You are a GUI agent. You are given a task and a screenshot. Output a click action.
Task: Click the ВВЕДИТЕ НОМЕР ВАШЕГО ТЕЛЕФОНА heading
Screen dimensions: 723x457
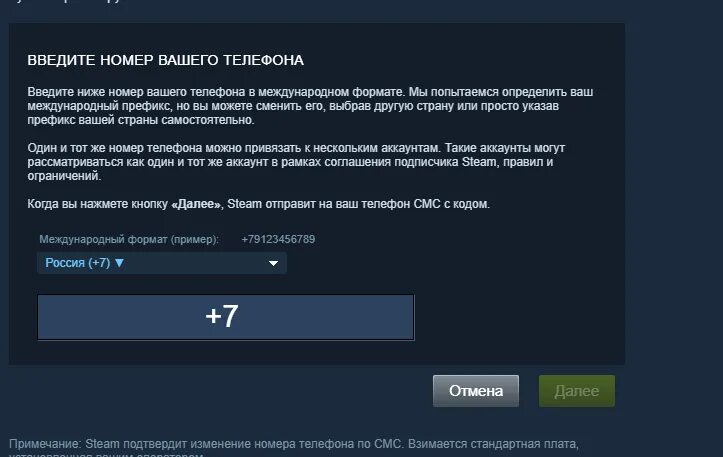[x=166, y=60]
